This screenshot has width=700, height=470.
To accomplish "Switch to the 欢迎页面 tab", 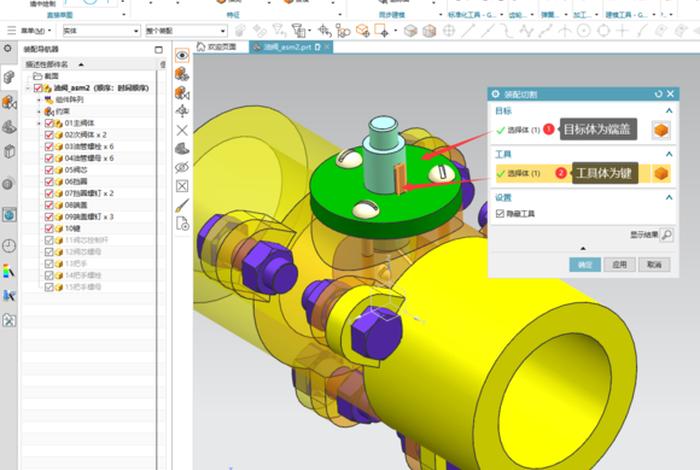I will click(x=216, y=47).
